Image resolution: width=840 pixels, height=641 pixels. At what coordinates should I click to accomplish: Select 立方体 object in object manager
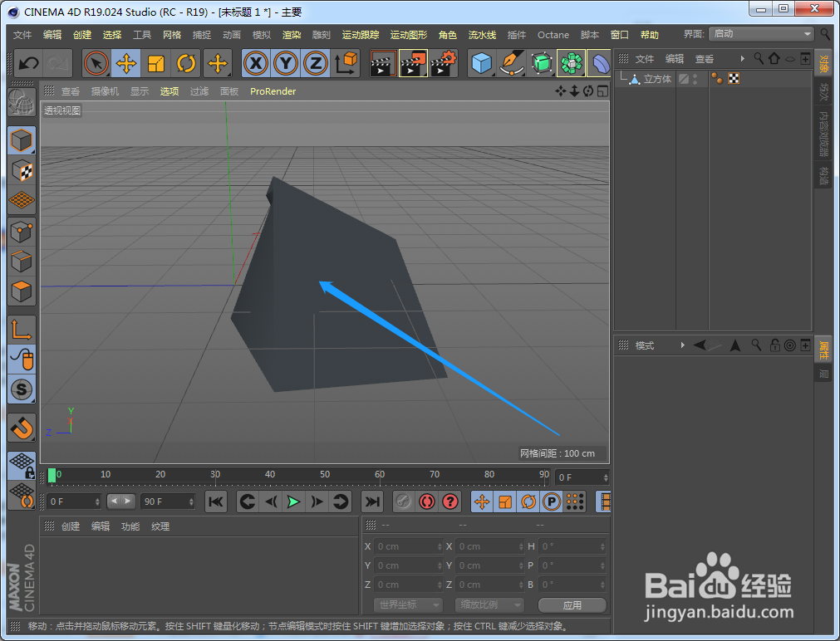[657, 79]
